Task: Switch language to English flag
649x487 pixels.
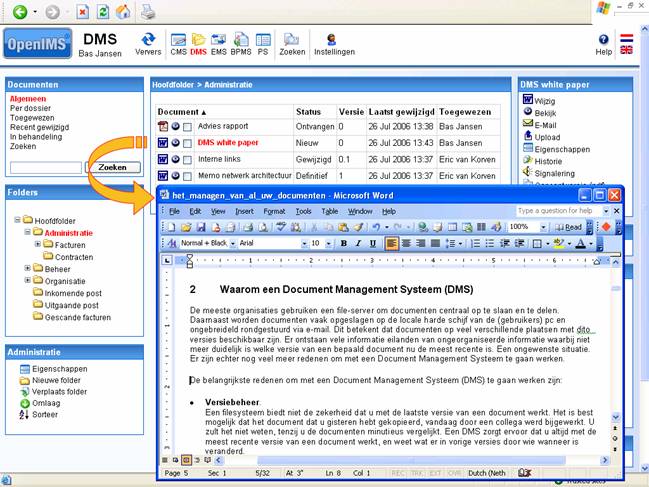Action: pyautogui.click(x=626, y=50)
